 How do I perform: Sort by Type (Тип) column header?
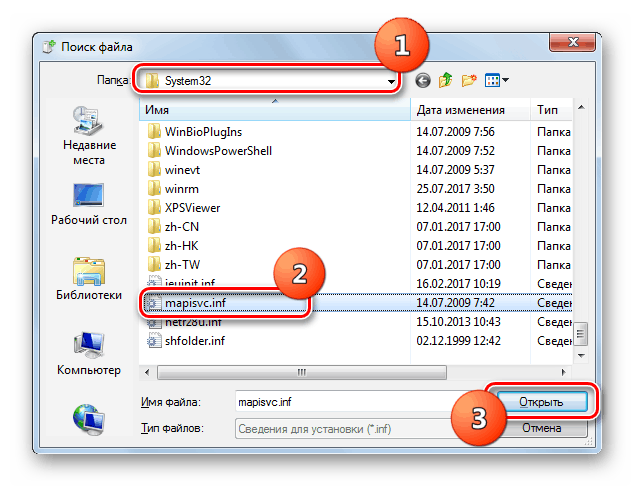(x=552, y=110)
